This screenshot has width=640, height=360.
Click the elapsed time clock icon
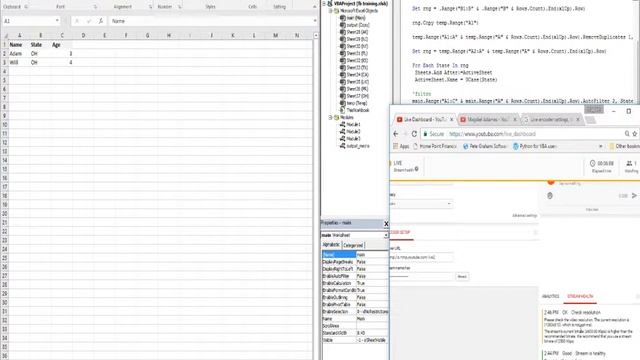click(592, 163)
